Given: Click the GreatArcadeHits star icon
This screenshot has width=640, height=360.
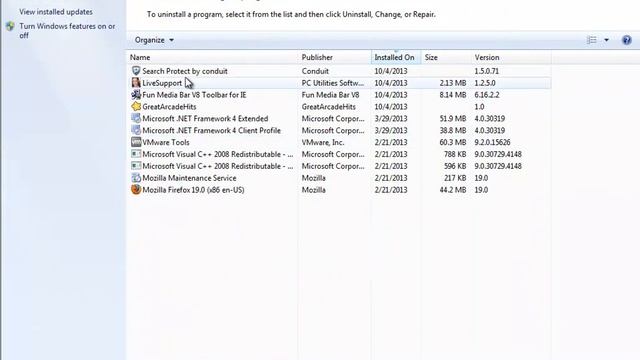Looking at the screenshot, I should 136,107.
